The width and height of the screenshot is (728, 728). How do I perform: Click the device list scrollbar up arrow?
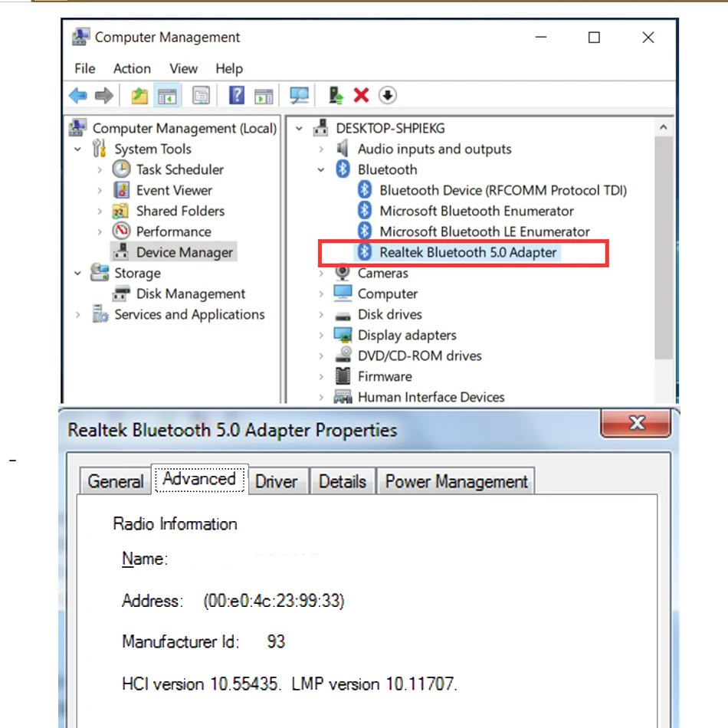point(664,126)
